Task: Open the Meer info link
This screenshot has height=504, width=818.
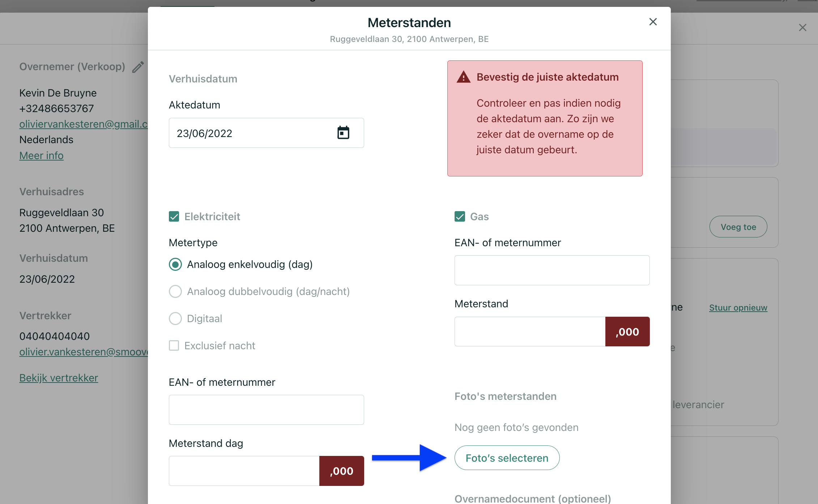Action: [x=41, y=155]
